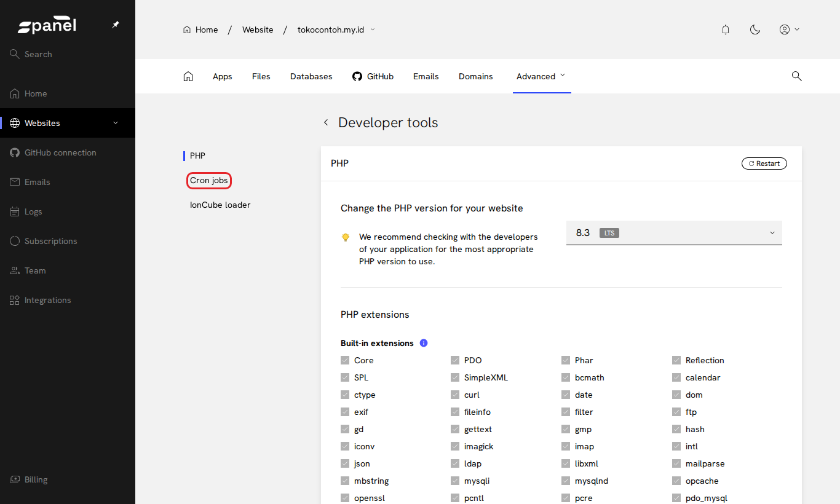
Task: Expand the Advanced tab dropdown
Action: [x=542, y=76]
